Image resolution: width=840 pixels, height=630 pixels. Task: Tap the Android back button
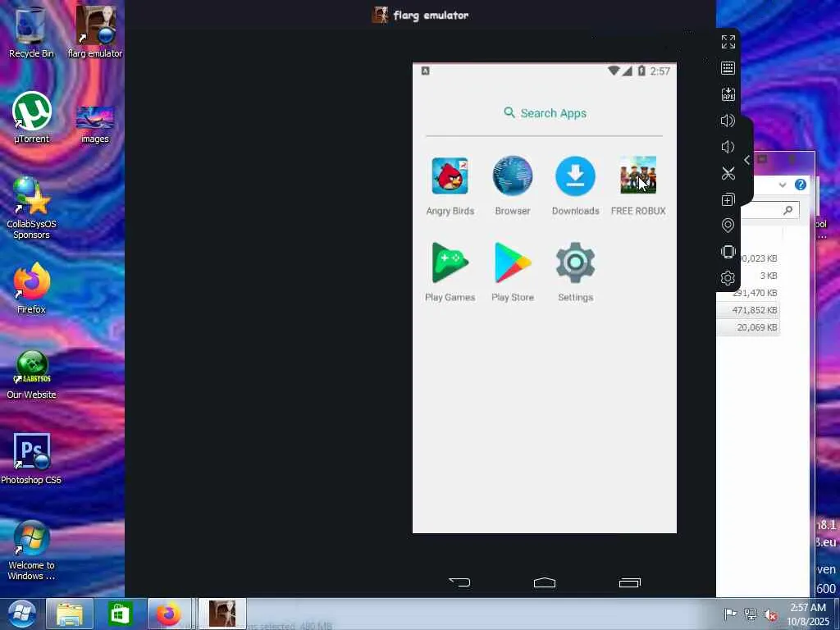pyautogui.click(x=459, y=582)
